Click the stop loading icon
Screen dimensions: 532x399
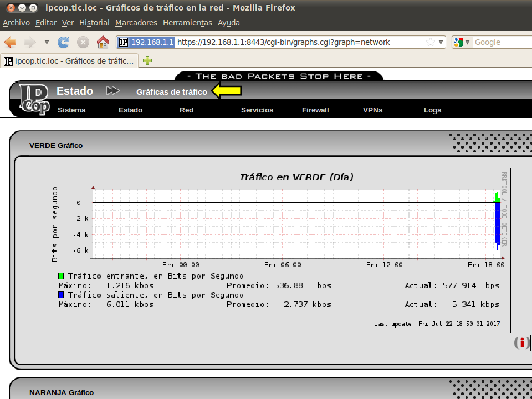click(x=83, y=42)
